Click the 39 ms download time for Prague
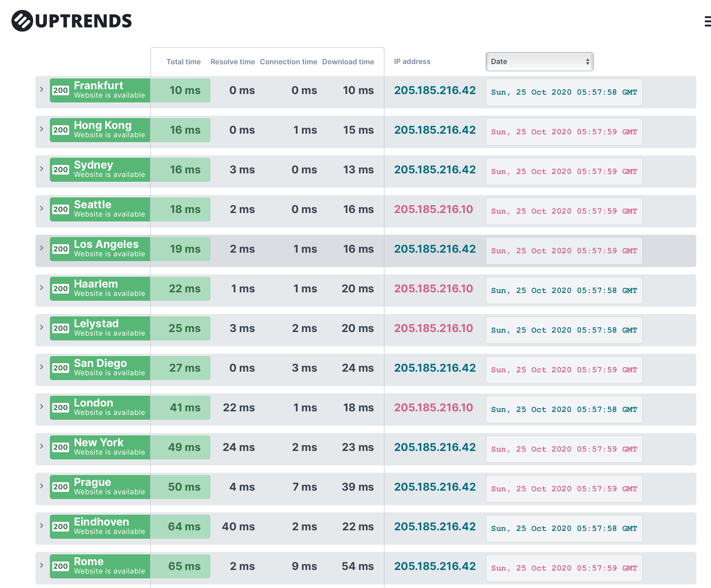This screenshot has height=588, width=711. pos(357,487)
